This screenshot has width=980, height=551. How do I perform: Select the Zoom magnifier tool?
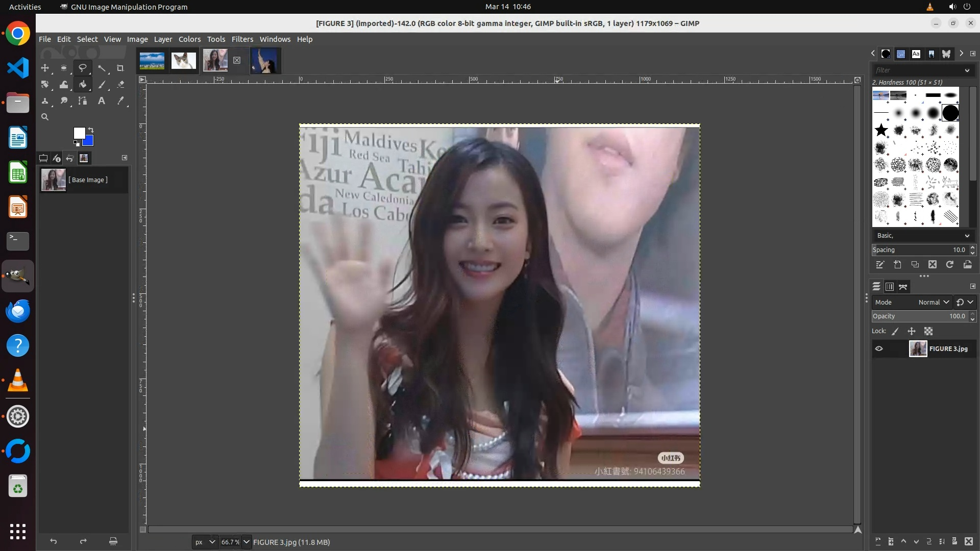point(45,117)
